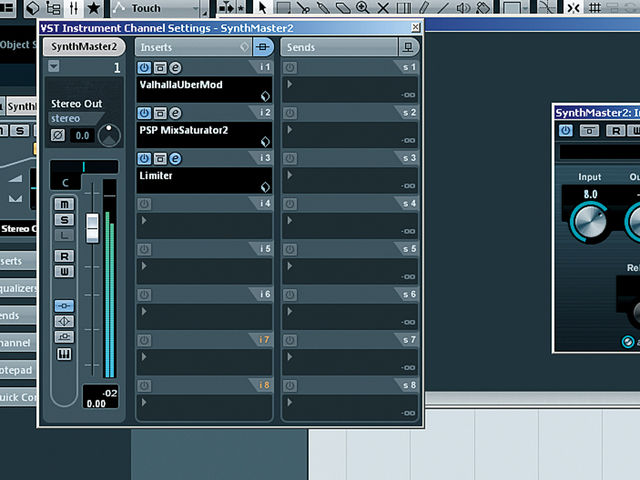The image size is (640, 480).
Task: Turn off insert i2 PSP MixSaturator2 power
Action: (x=144, y=113)
